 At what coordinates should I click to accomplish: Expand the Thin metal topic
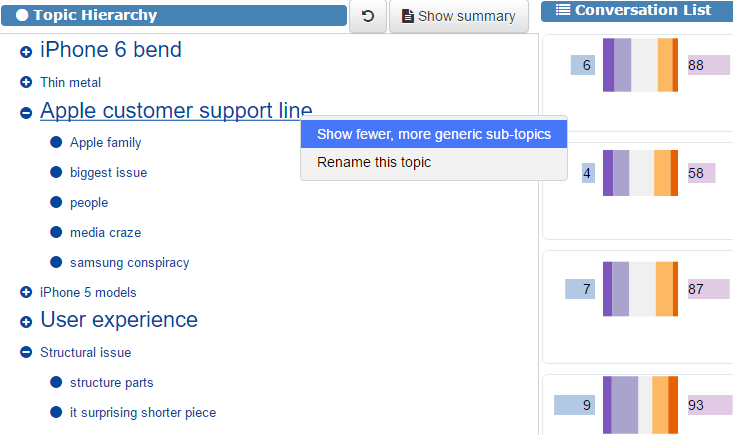pos(26,82)
